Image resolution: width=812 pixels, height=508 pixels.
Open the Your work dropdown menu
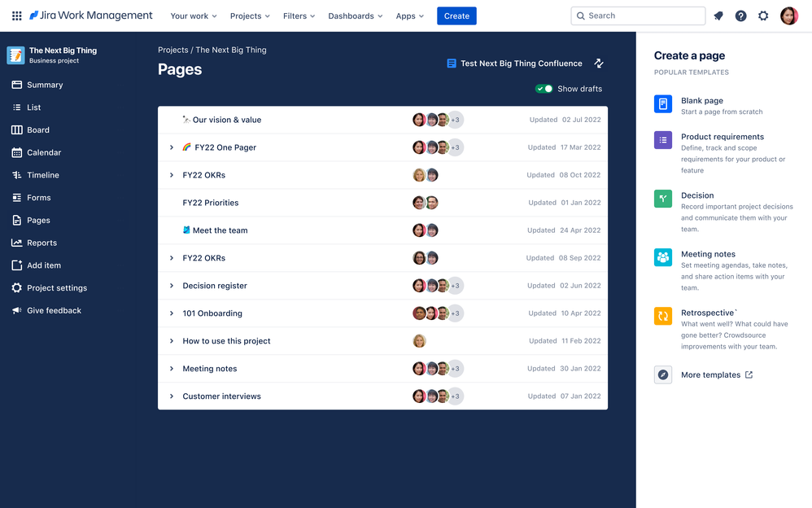pyautogui.click(x=194, y=16)
